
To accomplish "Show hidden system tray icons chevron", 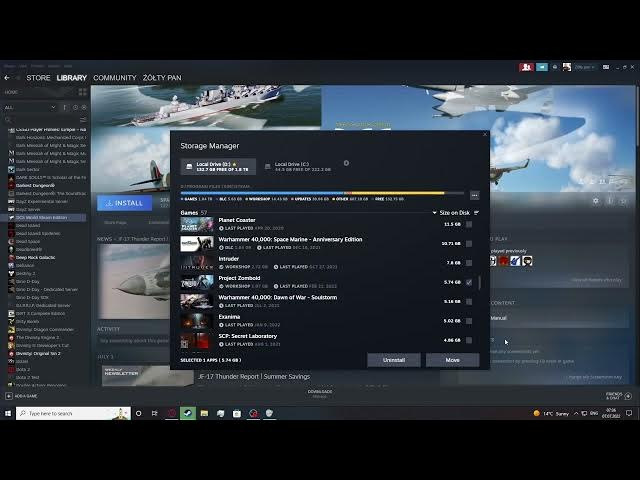I will (576, 413).
